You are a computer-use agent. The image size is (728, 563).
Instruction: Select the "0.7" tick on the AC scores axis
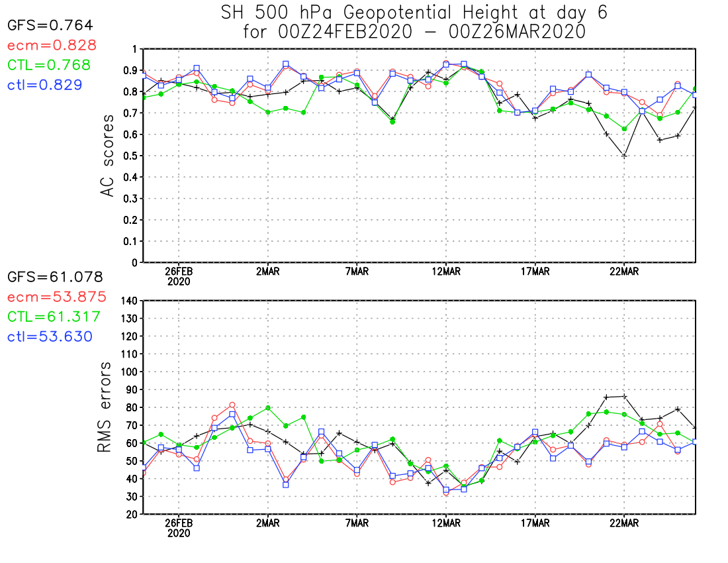coord(130,113)
